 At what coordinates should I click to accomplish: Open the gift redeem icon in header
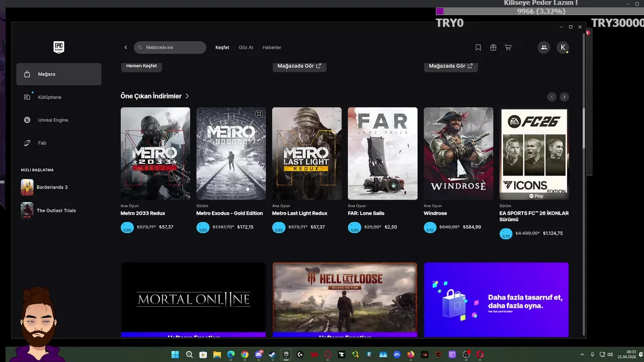pyautogui.click(x=493, y=47)
